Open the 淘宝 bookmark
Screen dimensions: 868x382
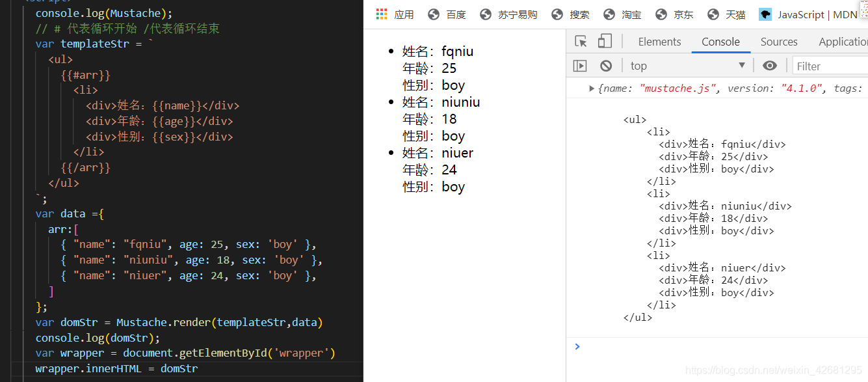pos(622,14)
